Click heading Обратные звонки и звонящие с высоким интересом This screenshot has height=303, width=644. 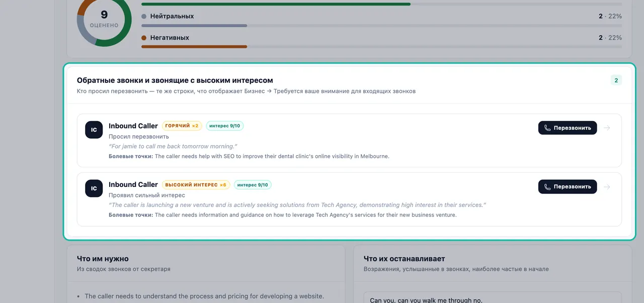tap(175, 80)
